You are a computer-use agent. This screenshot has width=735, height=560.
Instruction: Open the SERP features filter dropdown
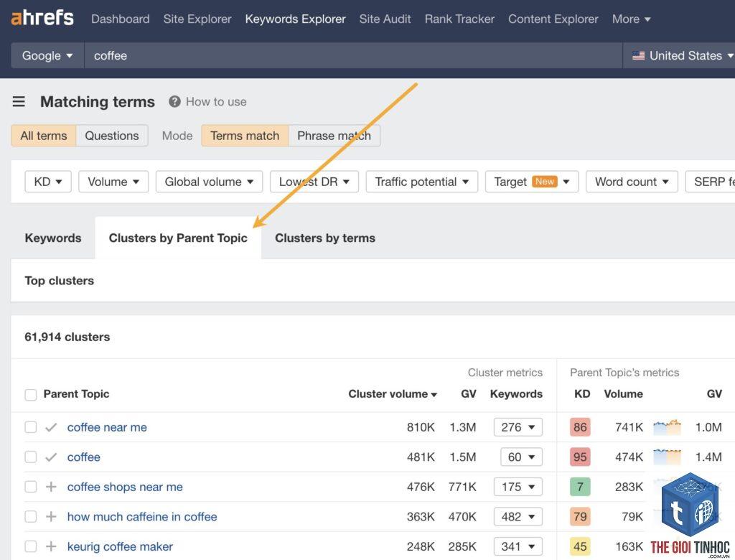(710, 182)
